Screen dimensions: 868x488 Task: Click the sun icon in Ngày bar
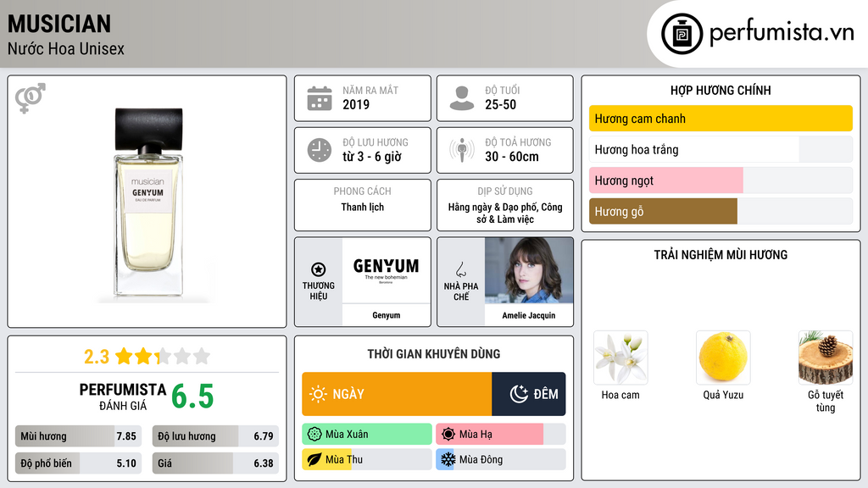318,394
